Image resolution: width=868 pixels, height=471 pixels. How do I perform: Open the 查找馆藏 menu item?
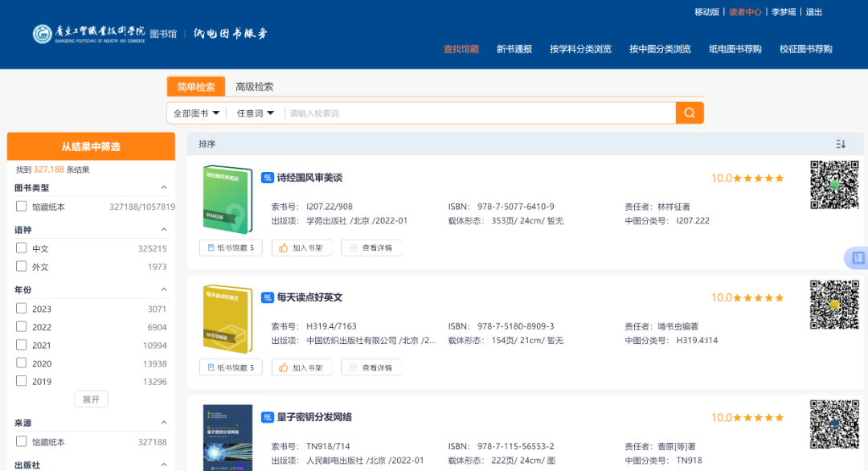(461, 49)
